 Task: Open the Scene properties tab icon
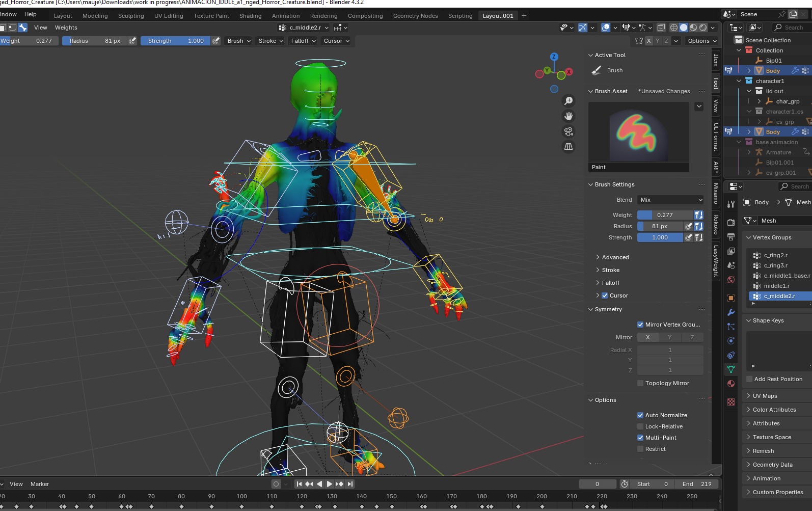[731, 265]
